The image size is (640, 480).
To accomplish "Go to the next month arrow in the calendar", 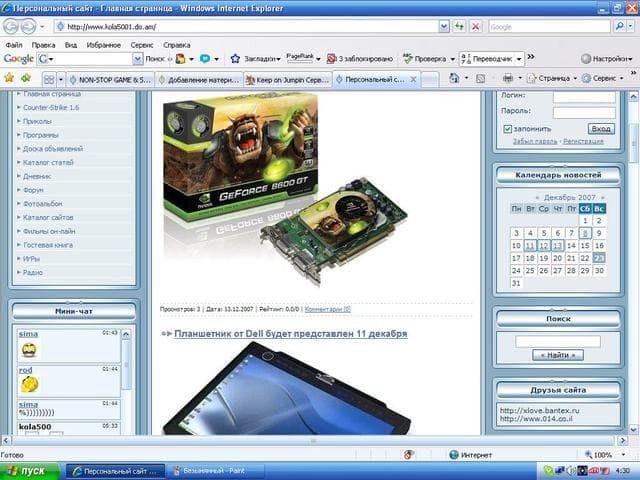I will point(602,198).
